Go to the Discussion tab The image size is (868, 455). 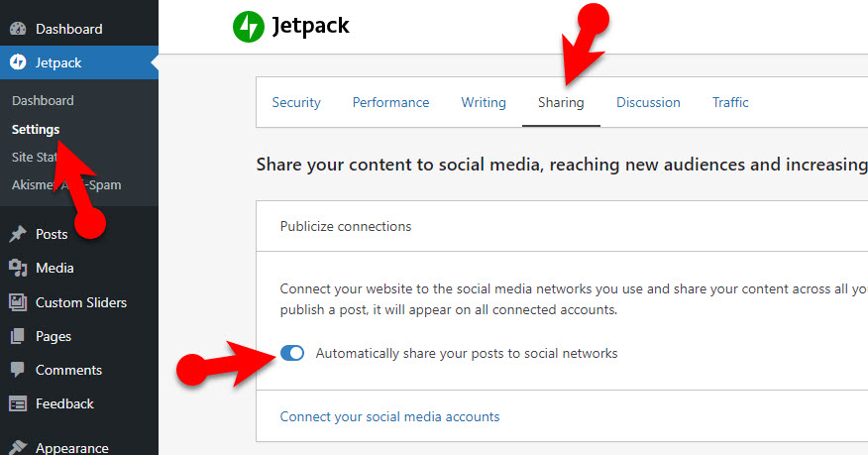[x=648, y=102]
